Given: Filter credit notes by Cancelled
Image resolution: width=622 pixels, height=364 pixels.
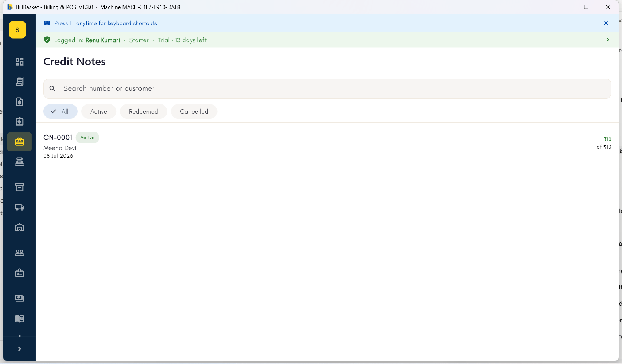Looking at the screenshot, I should 194,111.
